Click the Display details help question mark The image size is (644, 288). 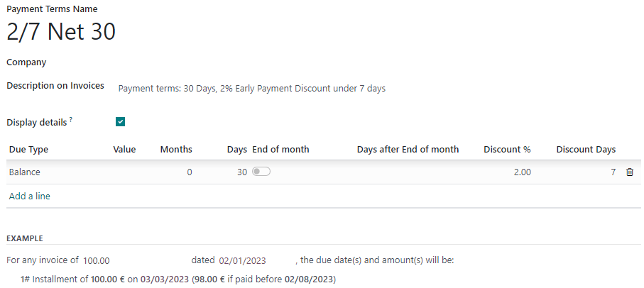pos(71,120)
